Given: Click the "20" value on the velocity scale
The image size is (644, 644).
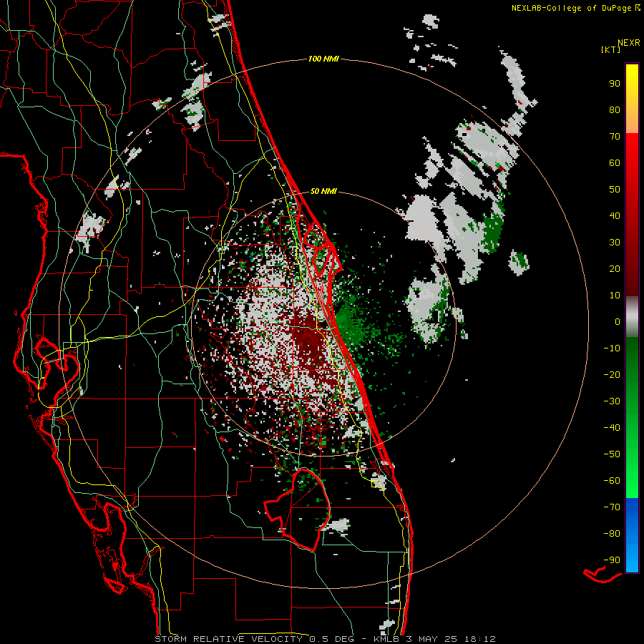Looking at the screenshot, I should pos(615,268).
